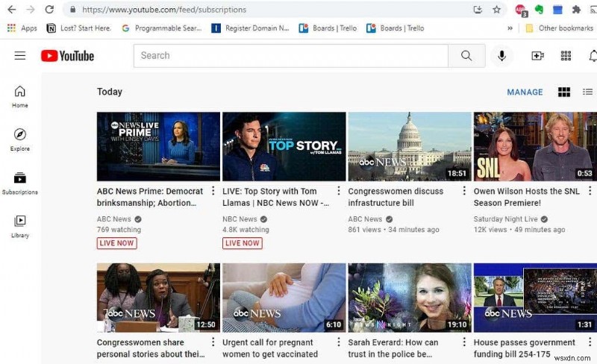The image size is (597, 364).
Task: Focus the YouTube search field
Action: tap(291, 56)
